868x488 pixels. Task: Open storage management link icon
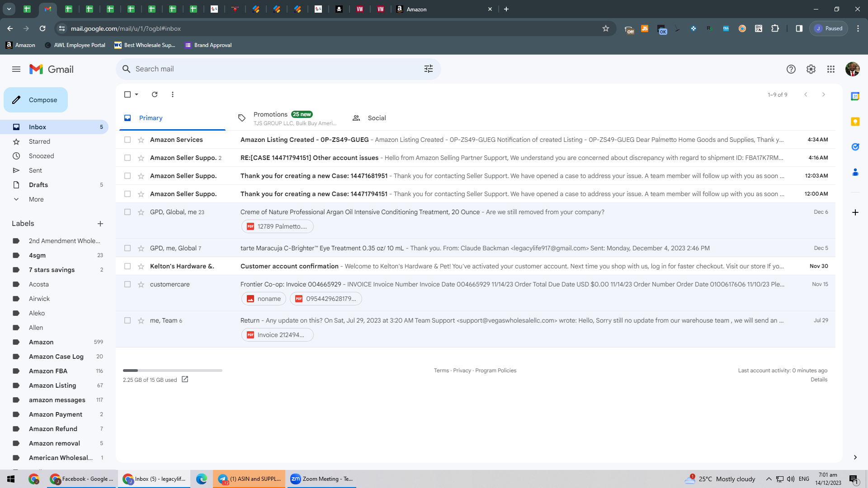click(x=185, y=380)
